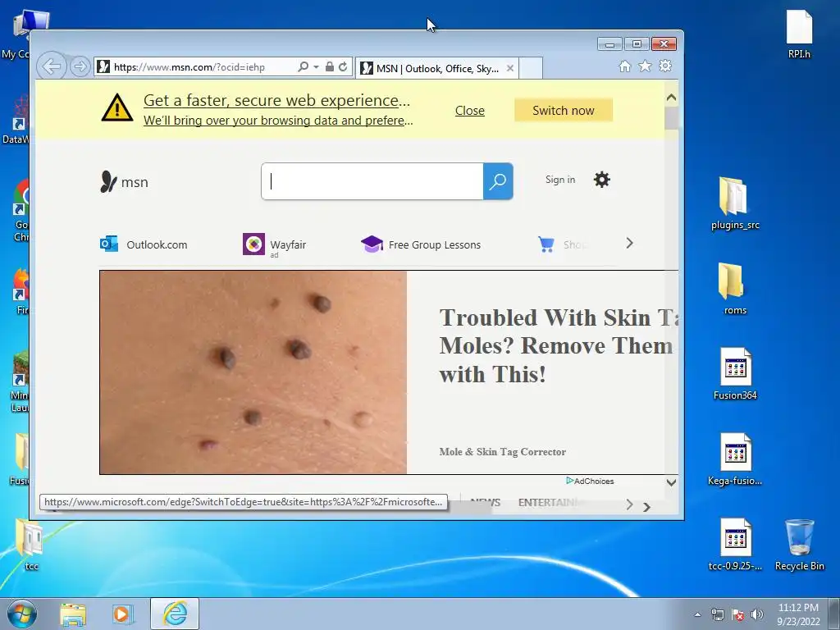Click 'We'll bring over your browsing data' link
840x630 pixels.
pos(278,121)
